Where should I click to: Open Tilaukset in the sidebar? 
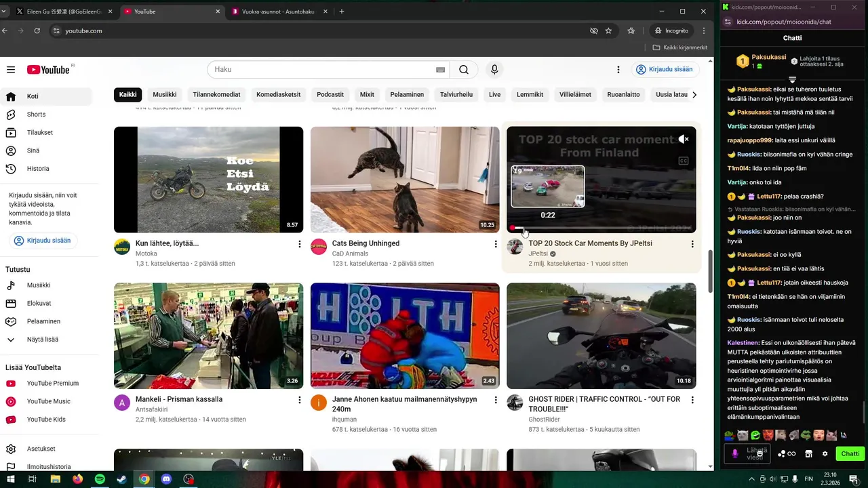46,133
